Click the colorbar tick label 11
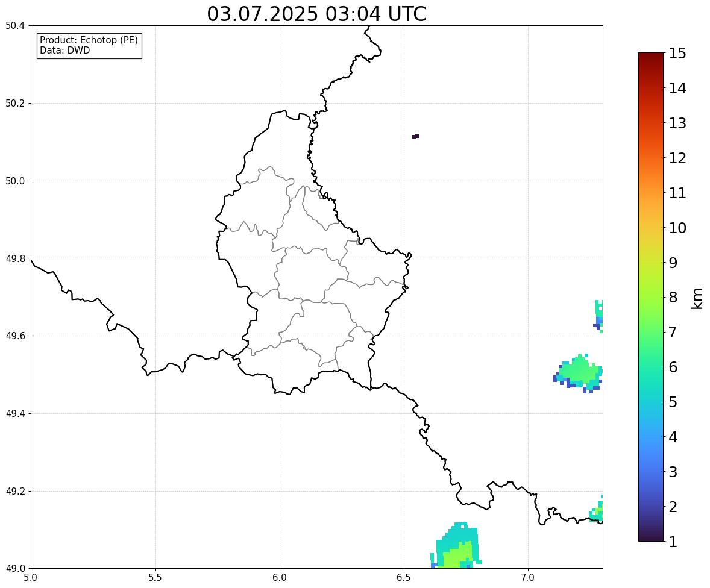 (677, 193)
